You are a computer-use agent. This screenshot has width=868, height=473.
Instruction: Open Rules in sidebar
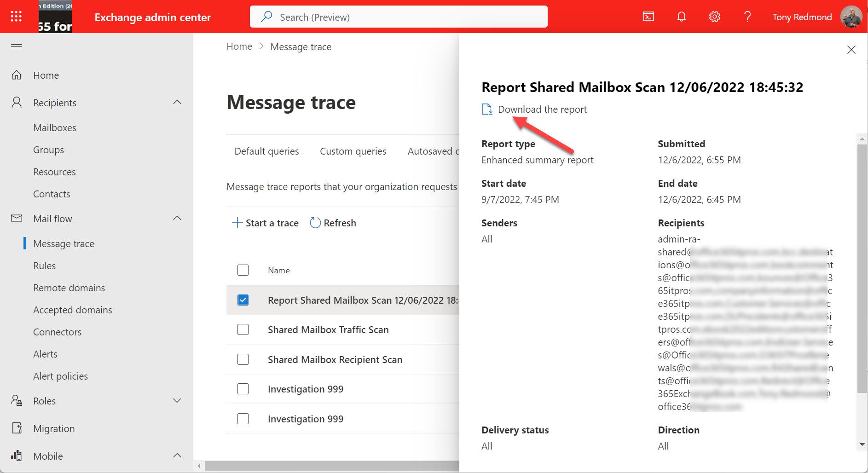(x=44, y=266)
